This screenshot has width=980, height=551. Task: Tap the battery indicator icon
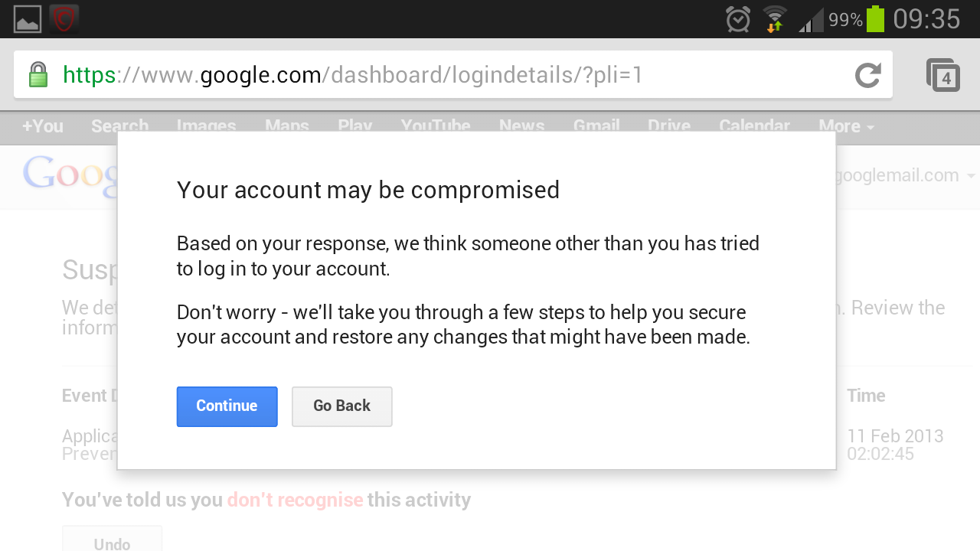pos(875,19)
